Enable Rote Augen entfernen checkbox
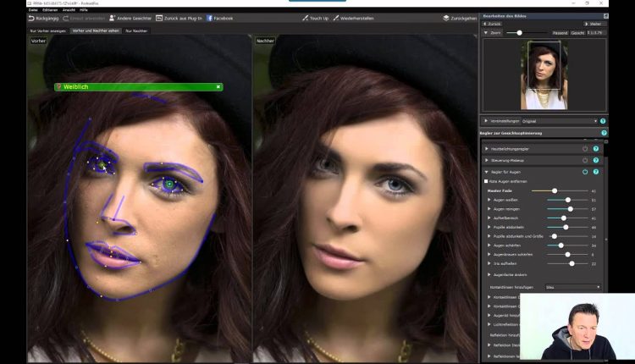635x364 pixels. click(486, 181)
